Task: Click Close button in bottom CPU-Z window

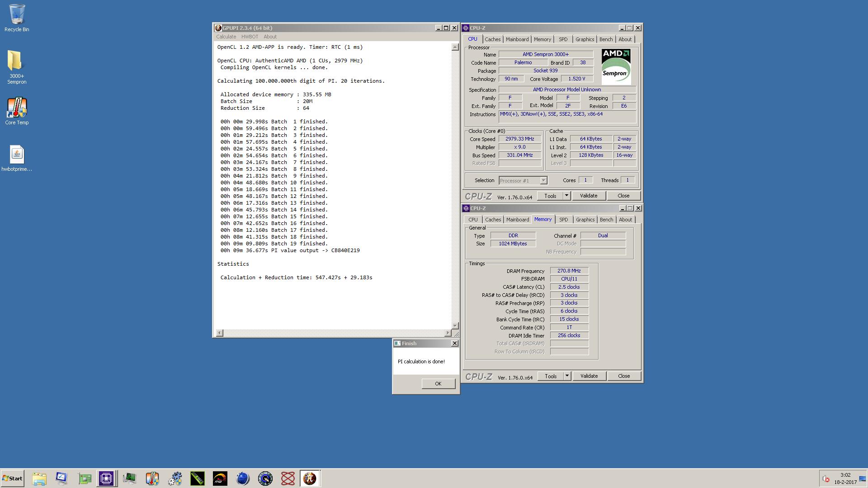Action: pos(624,376)
